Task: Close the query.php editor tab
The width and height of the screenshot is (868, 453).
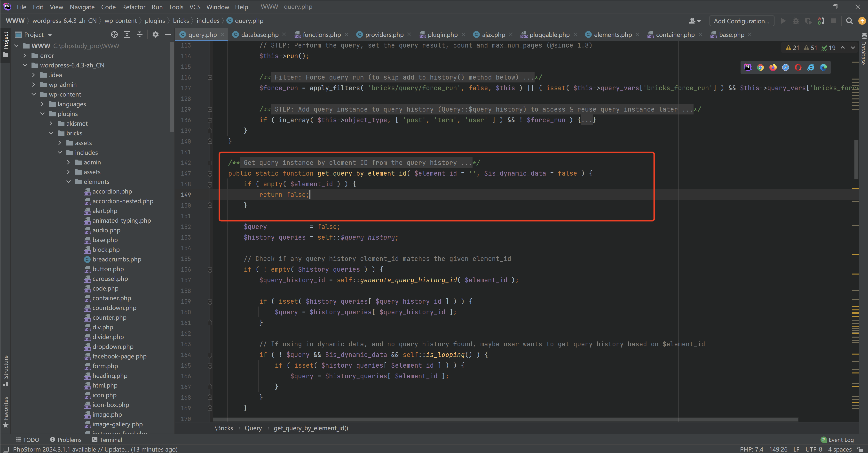Action: (x=222, y=35)
